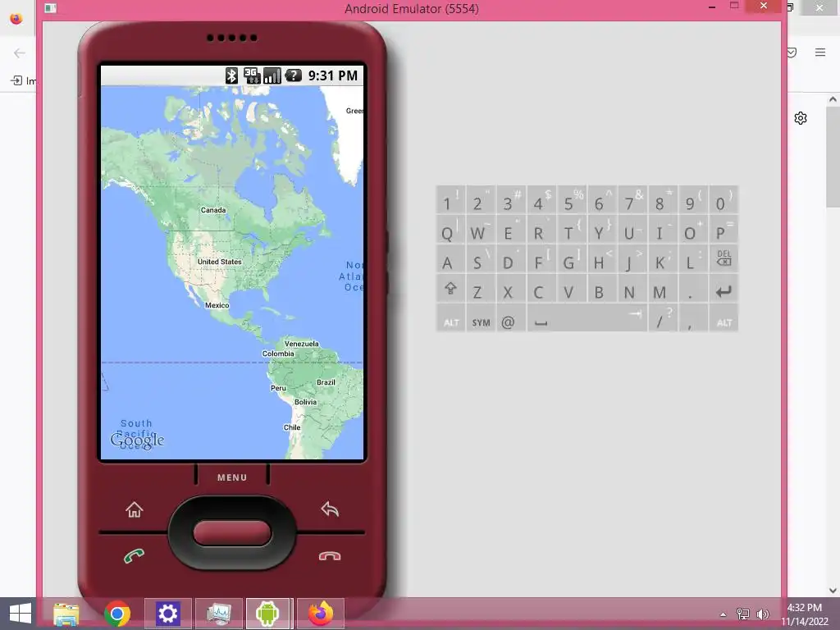
Task: Click the slash question mark key
Action: click(663, 320)
